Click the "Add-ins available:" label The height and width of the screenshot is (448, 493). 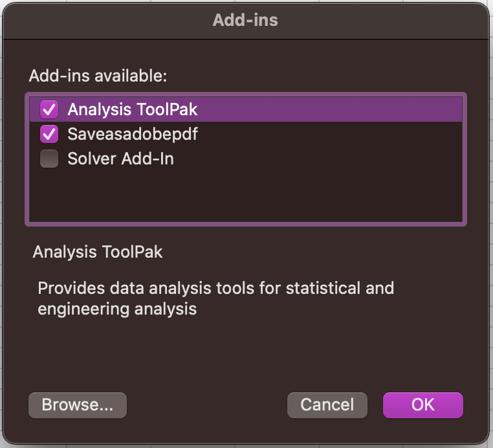(x=98, y=76)
